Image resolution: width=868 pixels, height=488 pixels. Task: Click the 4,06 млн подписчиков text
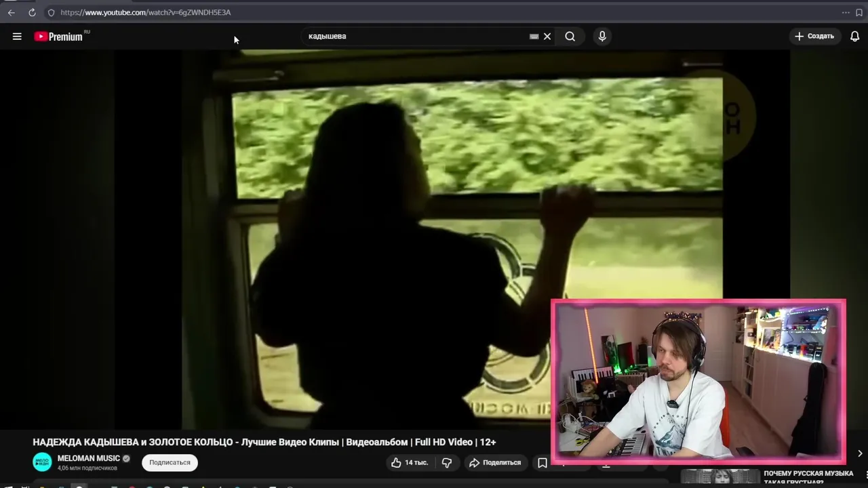click(87, 468)
